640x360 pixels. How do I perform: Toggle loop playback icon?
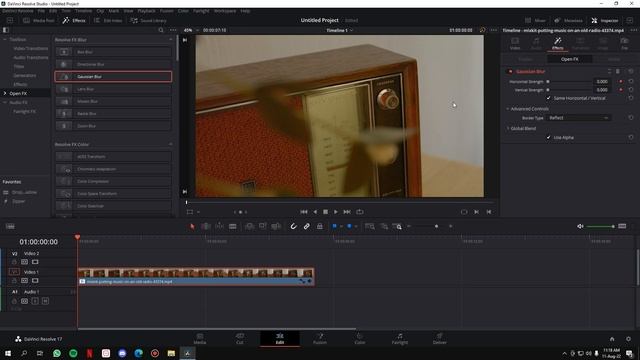(360, 212)
